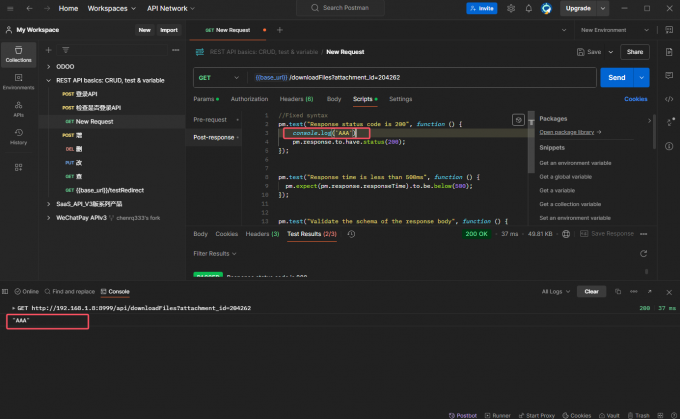The height and width of the screenshot is (419, 680).
Task: Click the Send button
Action: coord(617,78)
